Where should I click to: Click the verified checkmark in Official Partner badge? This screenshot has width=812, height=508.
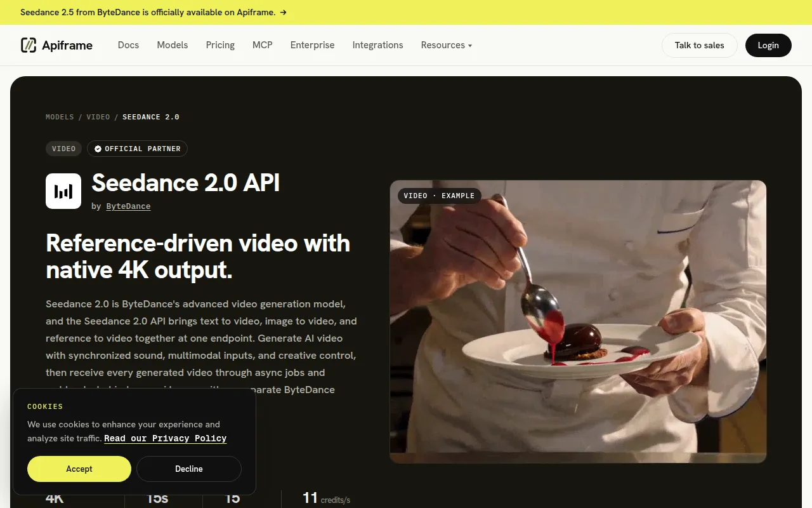98,149
